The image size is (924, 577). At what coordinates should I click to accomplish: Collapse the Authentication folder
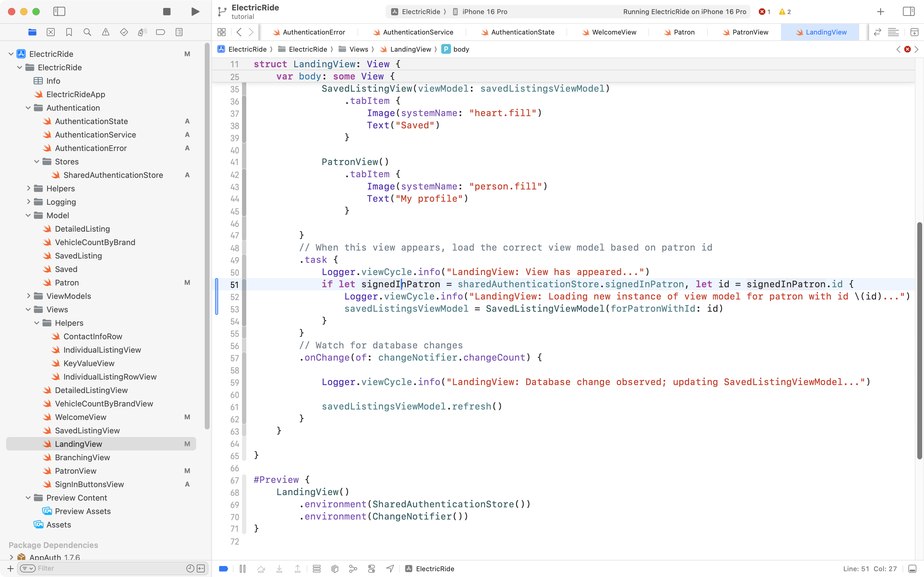pyautogui.click(x=28, y=108)
